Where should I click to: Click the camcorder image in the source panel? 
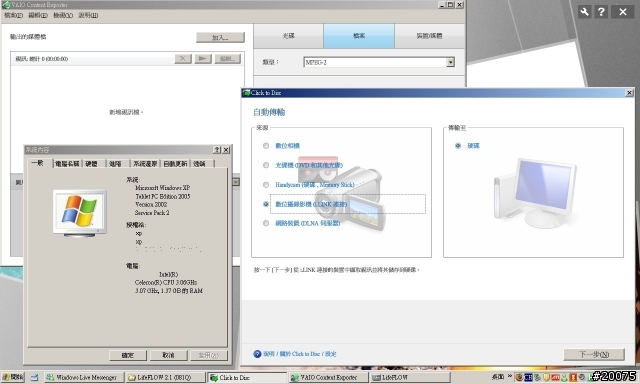(x=351, y=198)
